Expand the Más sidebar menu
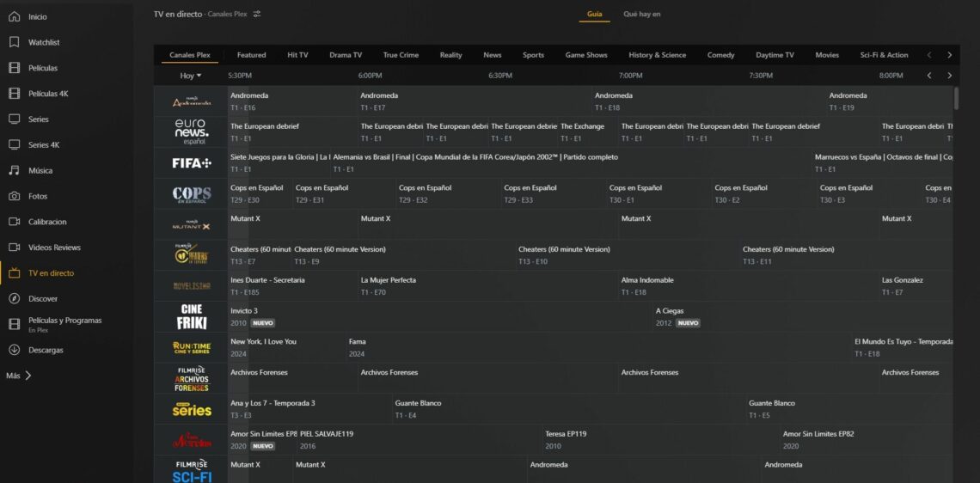 click(19, 376)
